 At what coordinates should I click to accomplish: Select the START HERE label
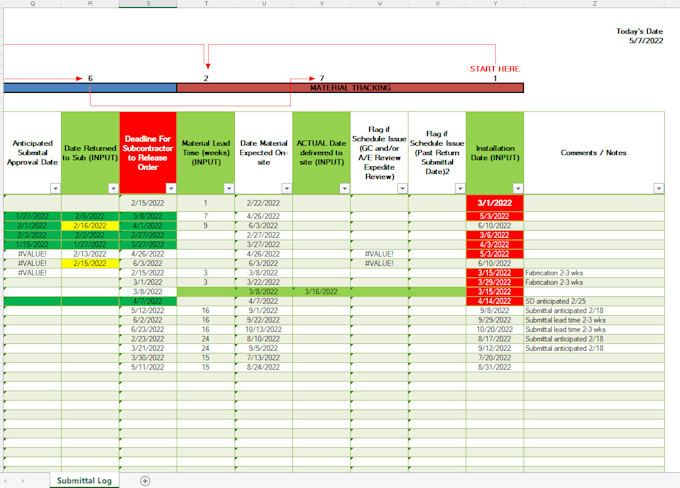click(495, 69)
